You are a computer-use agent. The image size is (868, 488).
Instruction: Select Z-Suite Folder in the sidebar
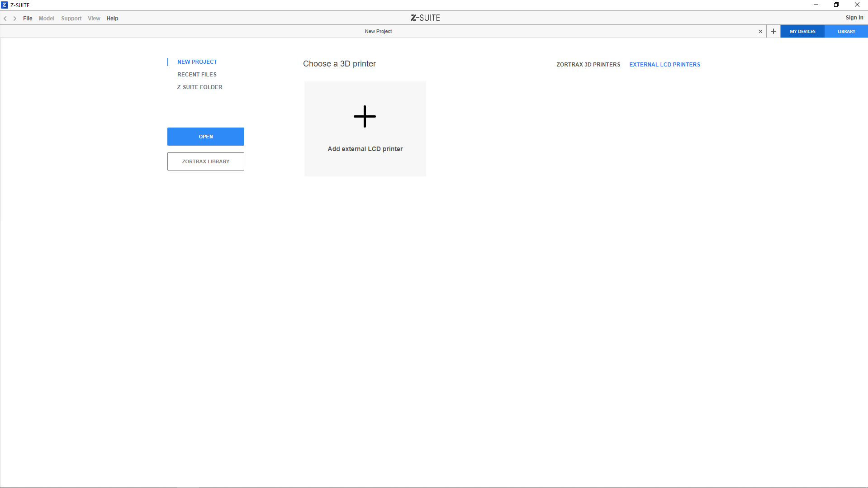(x=199, y=87)
